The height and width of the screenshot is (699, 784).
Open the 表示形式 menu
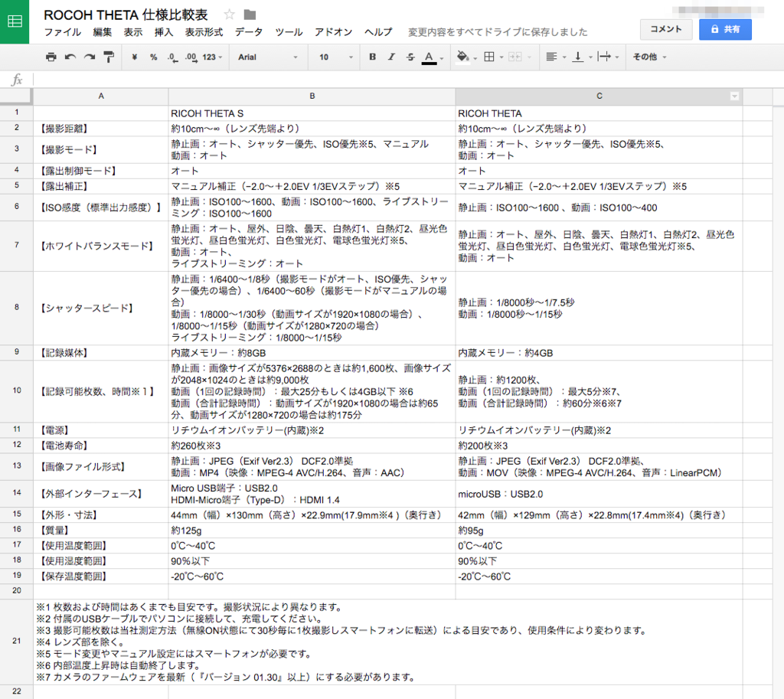204,32
